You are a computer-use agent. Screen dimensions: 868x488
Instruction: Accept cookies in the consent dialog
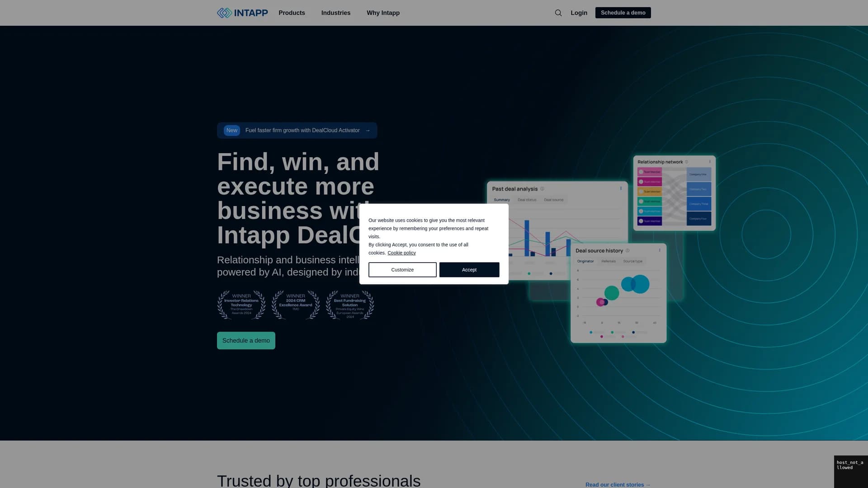pos(469,270)
